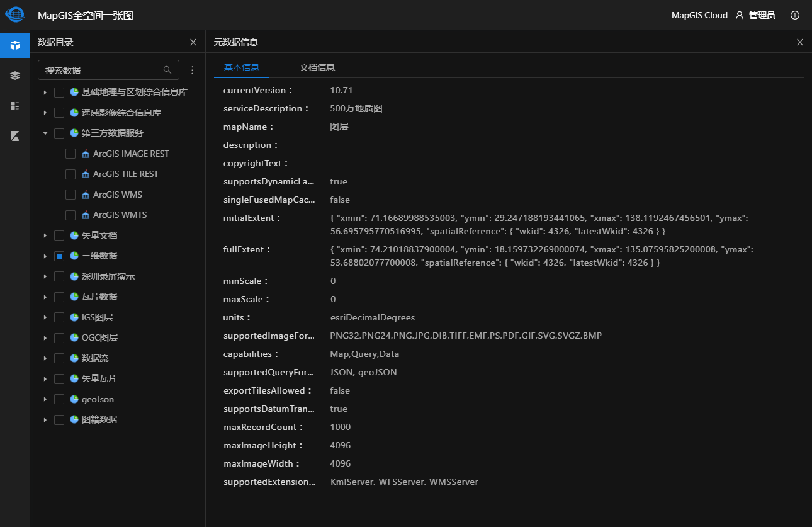
Task: Open the fourth sidebar tool icon
Action: click(15, 136)
